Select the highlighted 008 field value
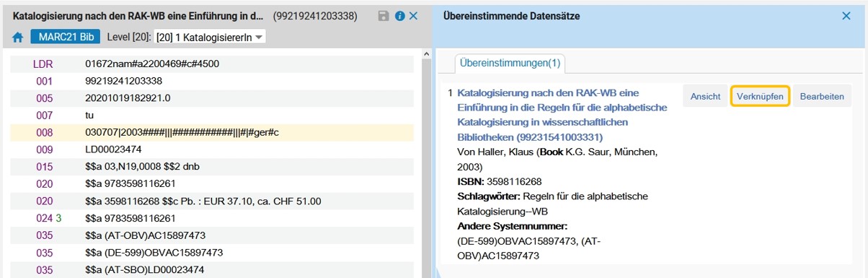The image size is (868, 278). 182,133
